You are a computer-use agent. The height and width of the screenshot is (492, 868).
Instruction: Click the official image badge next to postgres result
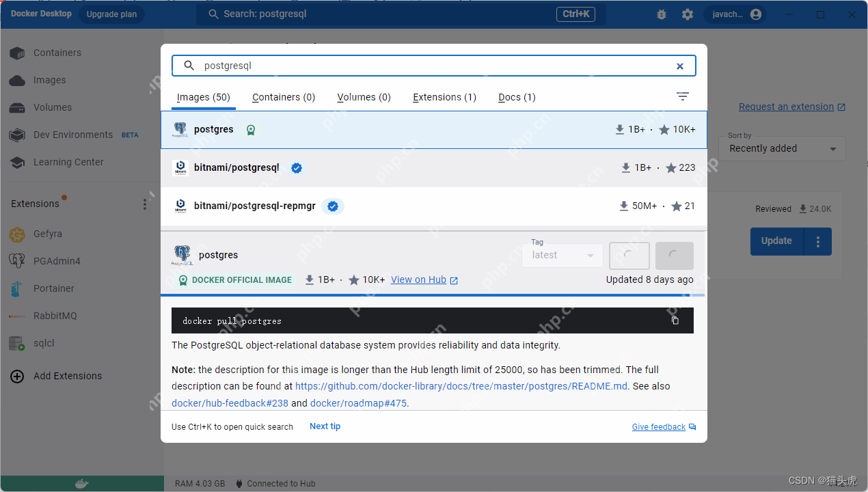(251, 130)
